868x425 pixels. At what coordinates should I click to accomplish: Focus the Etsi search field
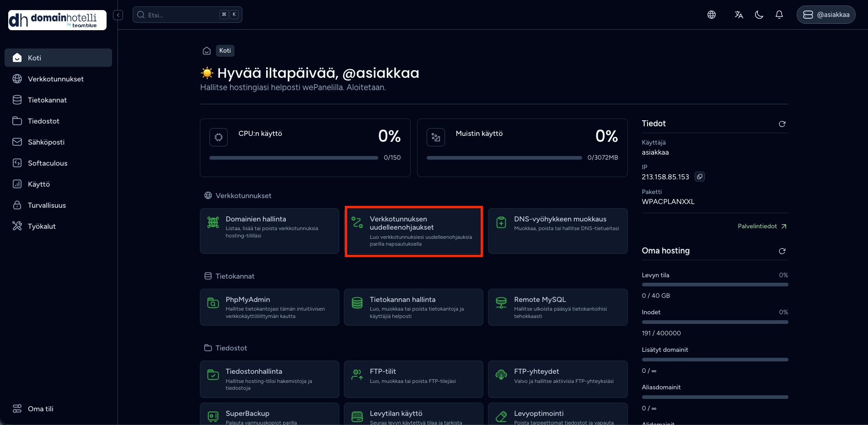[x=187, y=15]
